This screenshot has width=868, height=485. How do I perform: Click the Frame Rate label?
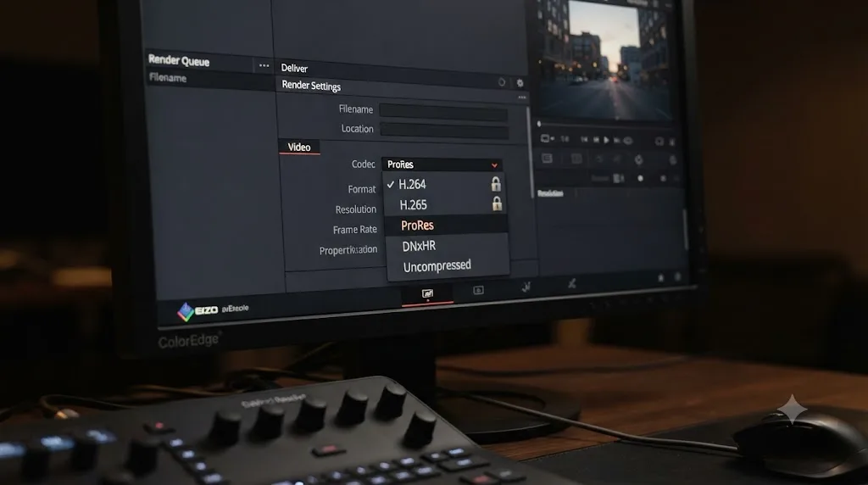pyautogui.click(x=355, y=229)
